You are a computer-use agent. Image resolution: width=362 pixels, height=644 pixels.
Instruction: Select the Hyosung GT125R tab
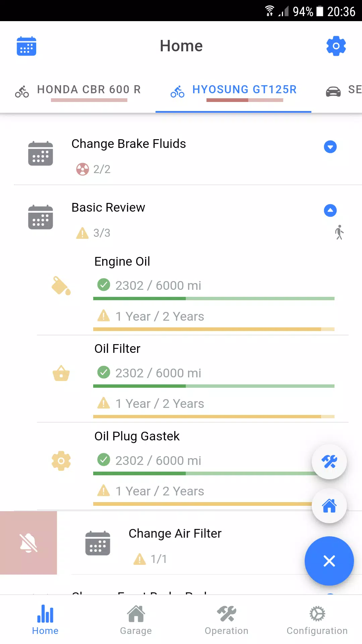pyautogui.click(x=233, y=91)
